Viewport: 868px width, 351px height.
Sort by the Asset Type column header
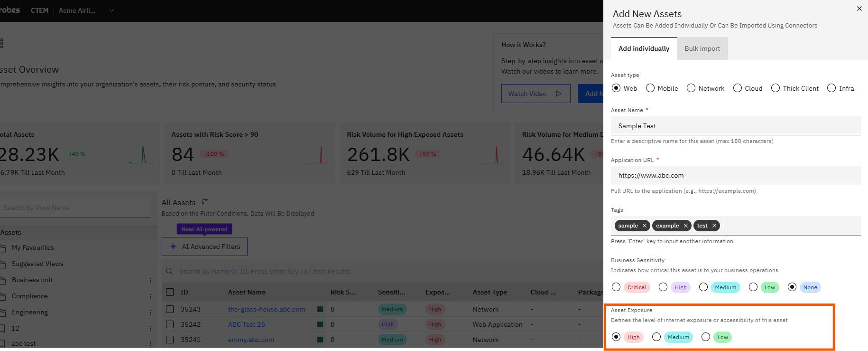[x=489, y=292]
